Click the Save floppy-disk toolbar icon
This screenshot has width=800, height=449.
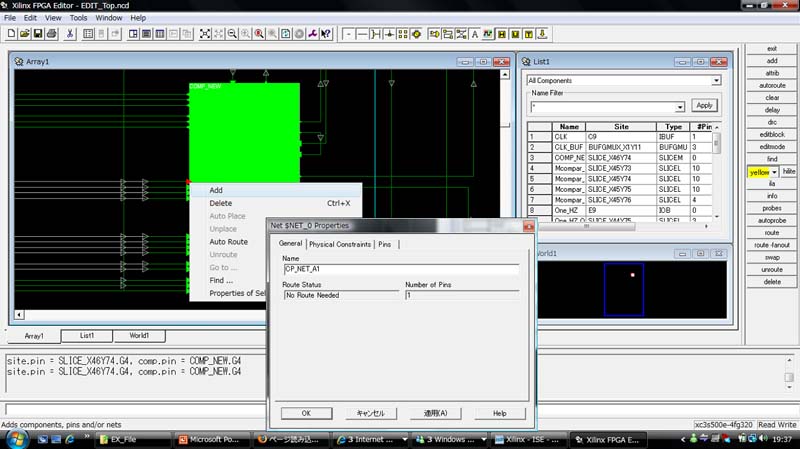pyautogui.click(x=38, y=34)
